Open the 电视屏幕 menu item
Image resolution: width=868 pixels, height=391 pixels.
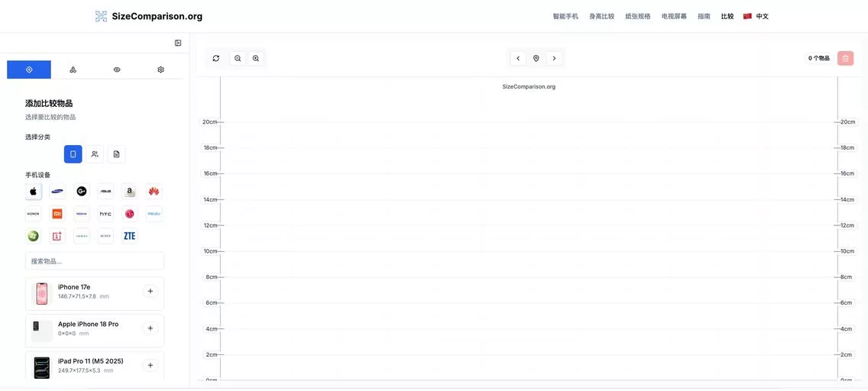click(x=674, y=17)
